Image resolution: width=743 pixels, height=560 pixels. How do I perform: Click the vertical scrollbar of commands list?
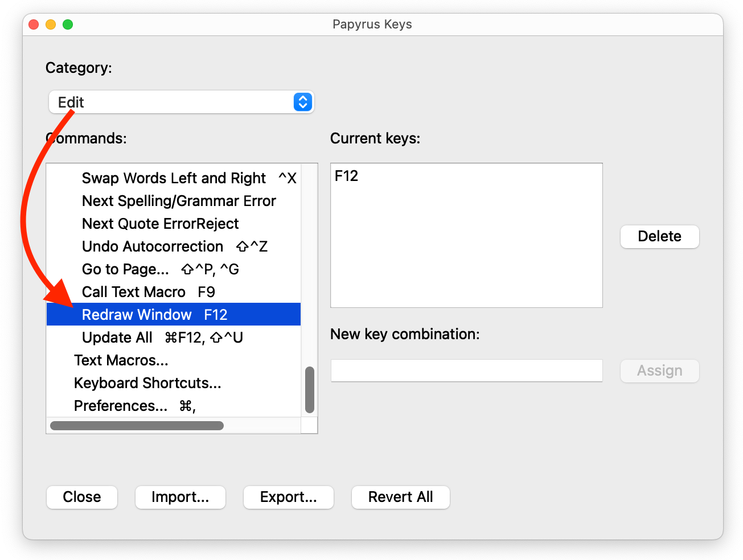[310, 389]
